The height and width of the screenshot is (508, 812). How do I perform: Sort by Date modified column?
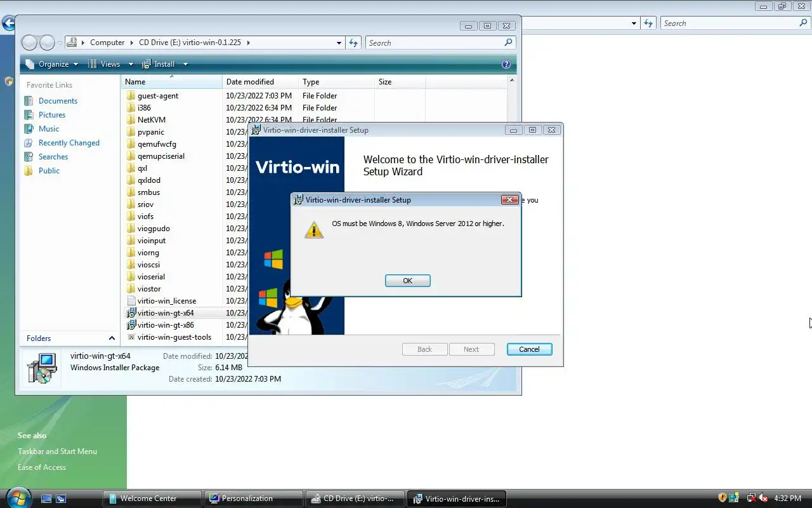coord(260,82)
